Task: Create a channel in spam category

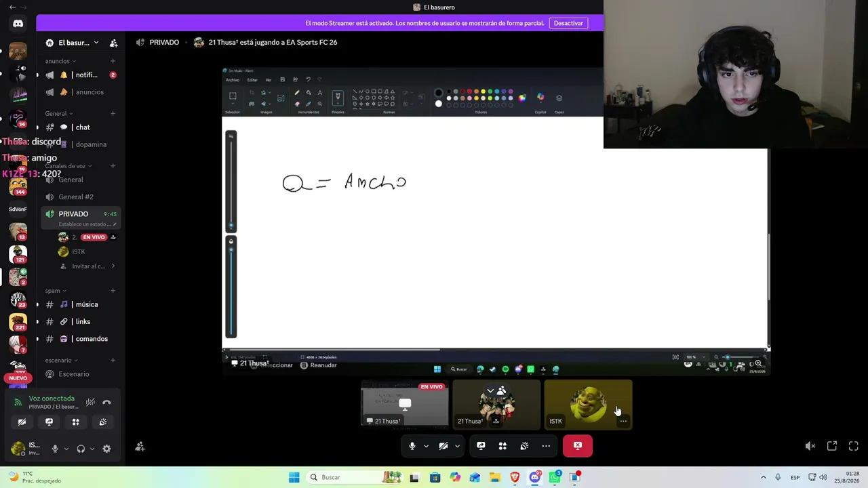Action: point(113,291)
